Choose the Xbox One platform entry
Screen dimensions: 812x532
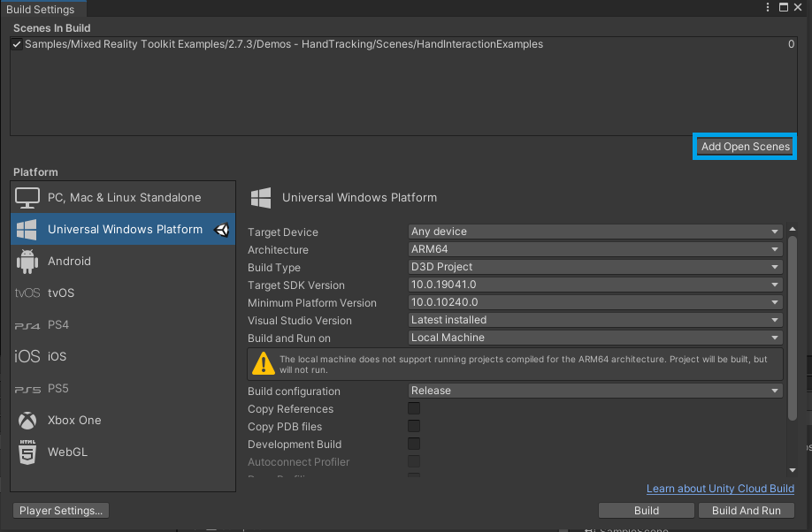click(123, 421)
